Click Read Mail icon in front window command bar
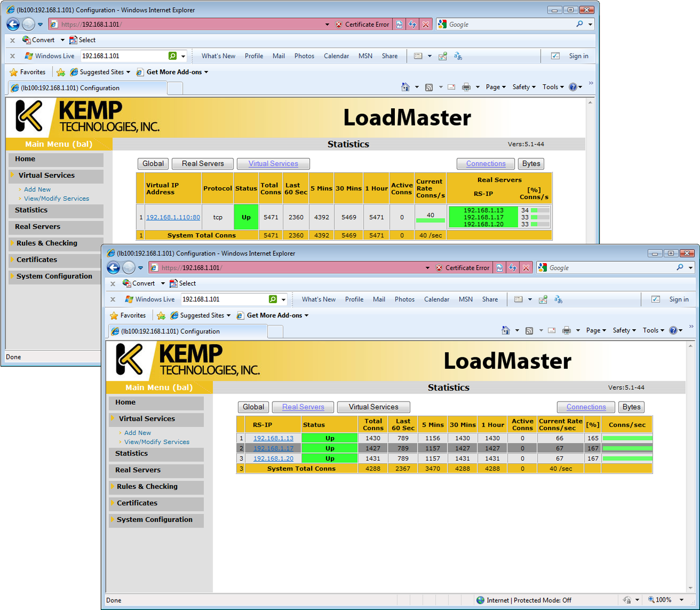The height and width of the screenshot is (610, 700). (552, 330)
